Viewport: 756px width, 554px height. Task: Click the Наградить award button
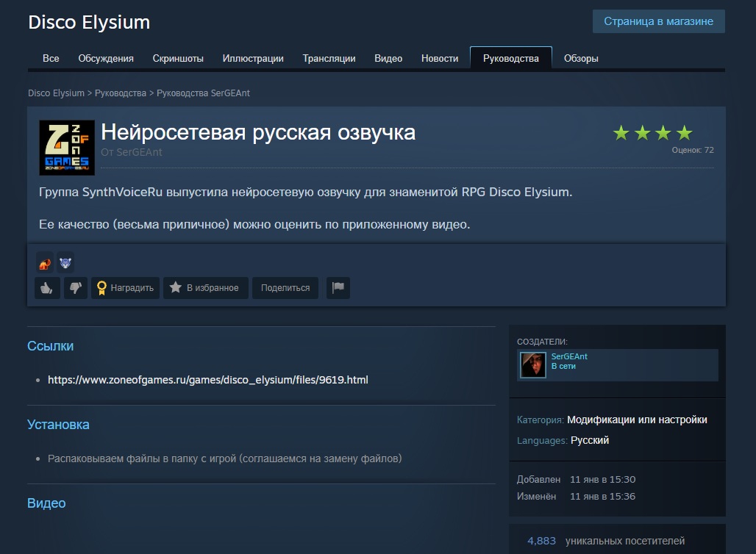125,287
